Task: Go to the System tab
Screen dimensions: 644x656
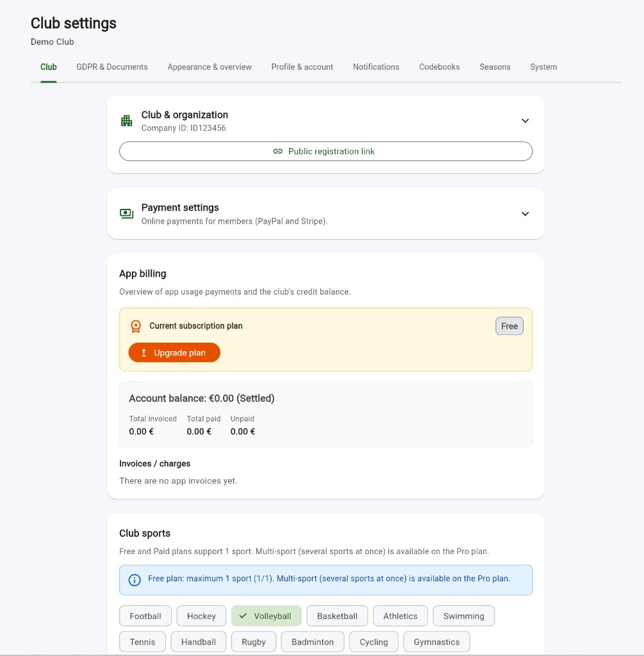Action: [543, 67]
